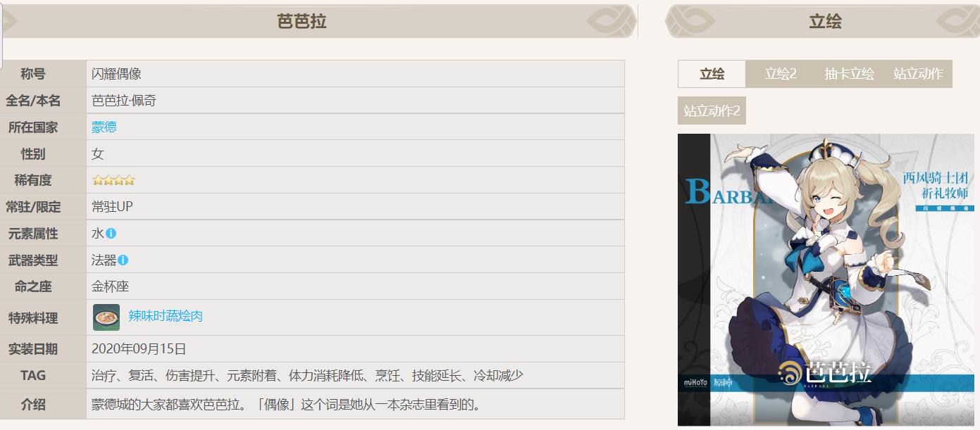This screenshot has width=980, height=430.
Task: Switch to the 站立动作2 tab
Action: tap(712, 111)
